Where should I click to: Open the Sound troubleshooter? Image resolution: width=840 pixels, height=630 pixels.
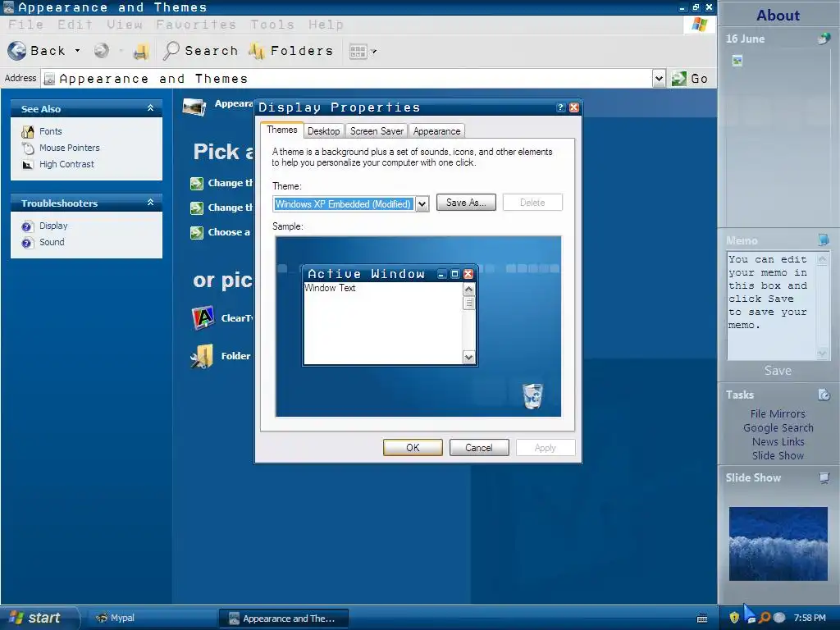(x=52, y=242)
